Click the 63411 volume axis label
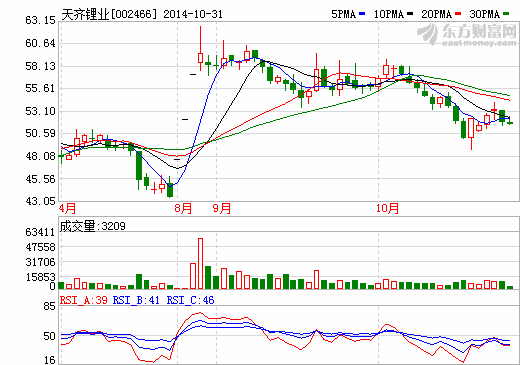Image resolution: width=520 pixels, height=365 pixels. tap(40, 232)
